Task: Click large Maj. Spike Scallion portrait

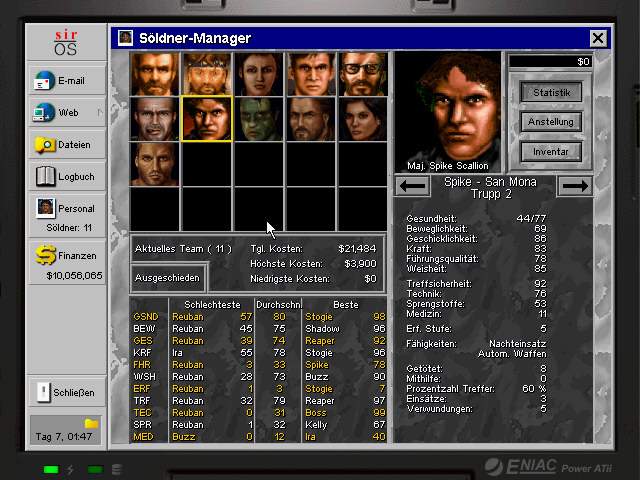Action: tap(448, 111)
